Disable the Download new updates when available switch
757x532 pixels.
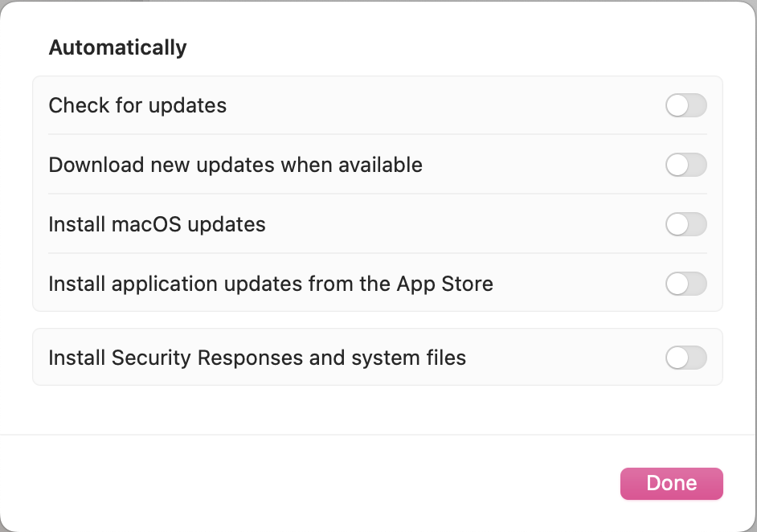[686, 165]
